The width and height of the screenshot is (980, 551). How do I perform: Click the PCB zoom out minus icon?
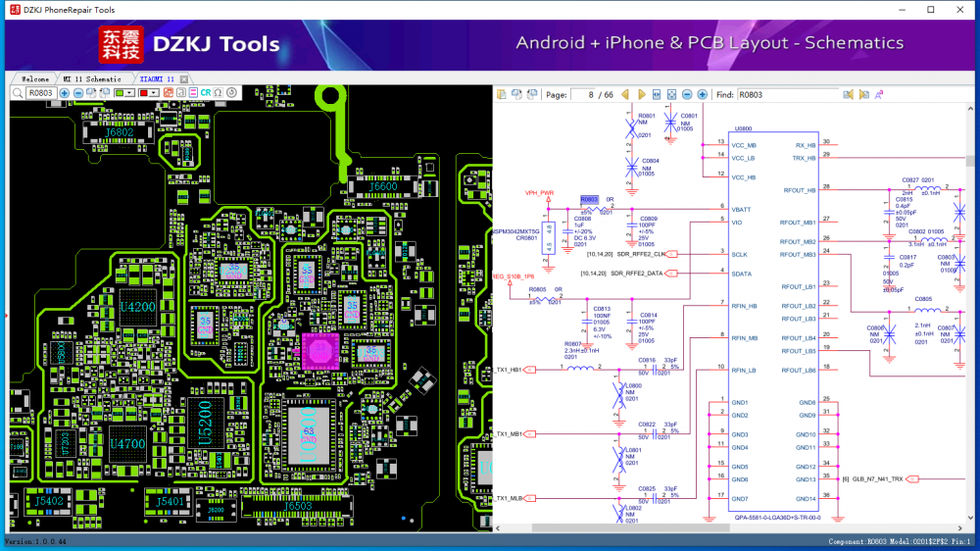click(x=77, y=92)
